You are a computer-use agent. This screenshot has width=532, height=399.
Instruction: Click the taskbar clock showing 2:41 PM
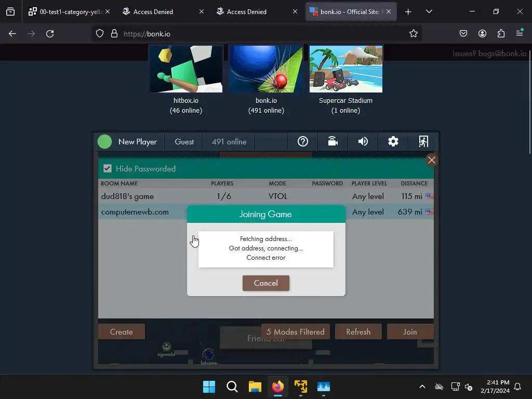495,387
